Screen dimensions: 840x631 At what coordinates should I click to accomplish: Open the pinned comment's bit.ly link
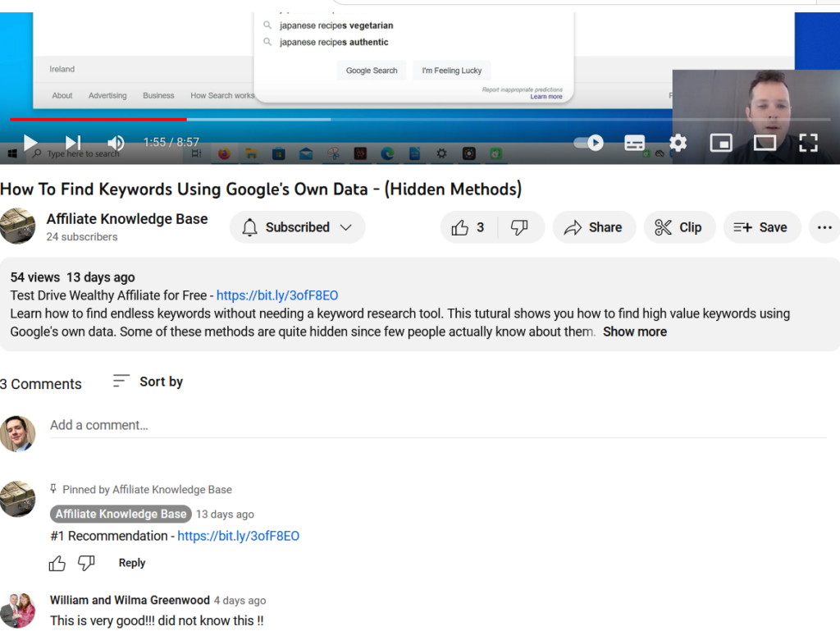point(239,536)
